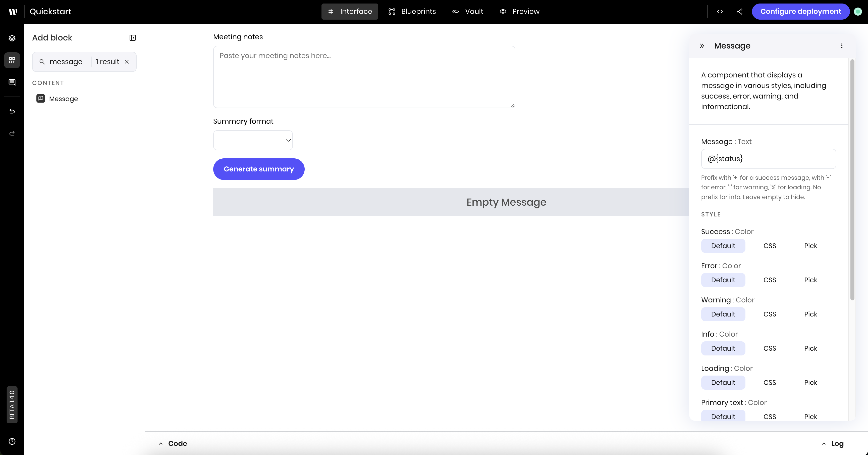Click the share icon in top bar
868x455 pixels.
click(740, 12)
